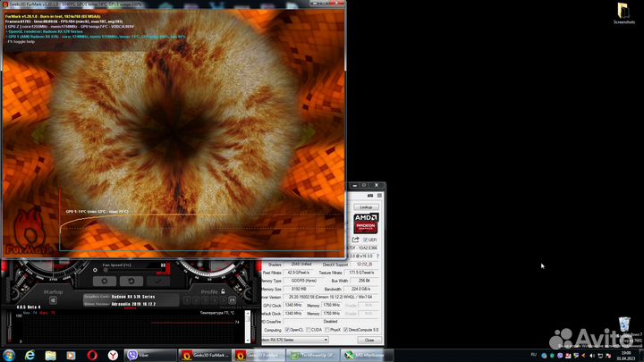Click GPU-Z Bus Width value field

coord(365,281)
